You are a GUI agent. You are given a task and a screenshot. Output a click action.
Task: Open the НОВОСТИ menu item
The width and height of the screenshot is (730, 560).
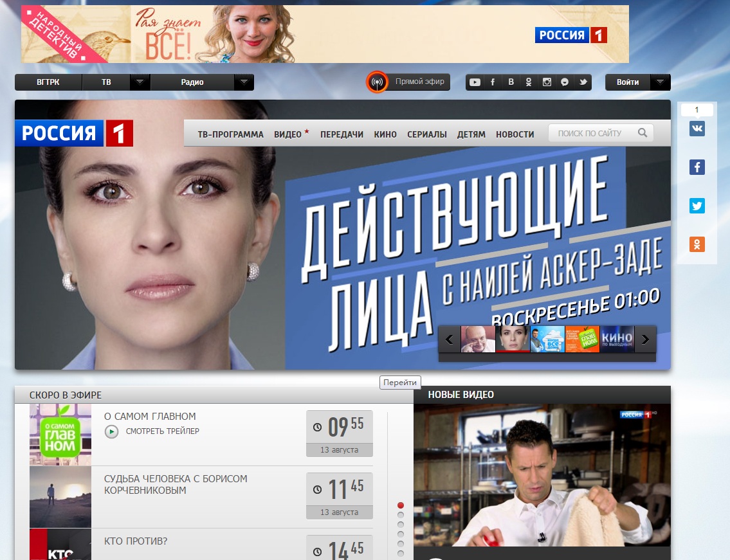coord(515,134)
